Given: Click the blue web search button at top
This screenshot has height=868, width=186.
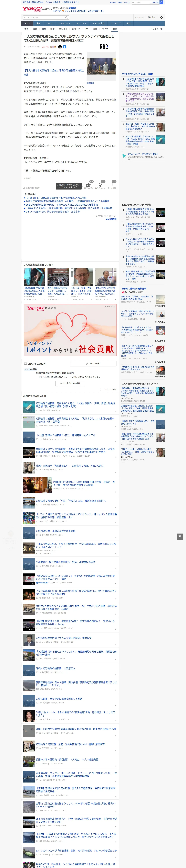Looking at the screenshot, I should tap(161, 2).
